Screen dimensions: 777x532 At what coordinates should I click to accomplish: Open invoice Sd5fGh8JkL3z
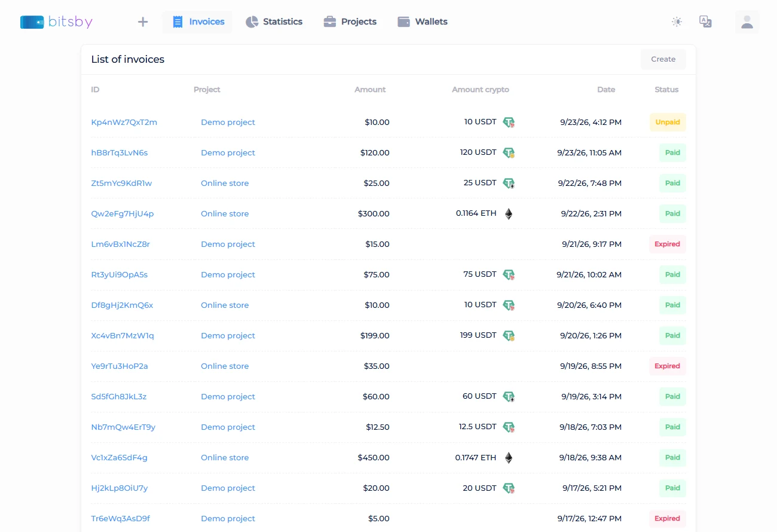click(x=118, y=397)
